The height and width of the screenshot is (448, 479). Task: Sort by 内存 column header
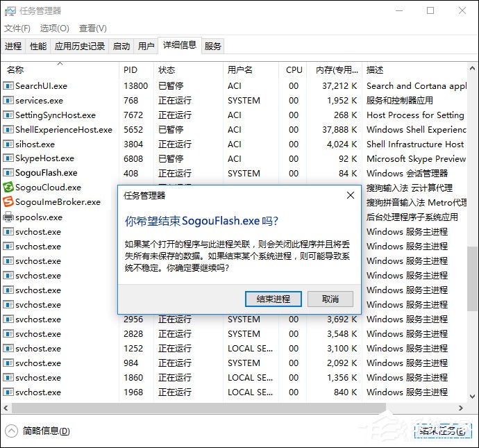coord(333,70)
